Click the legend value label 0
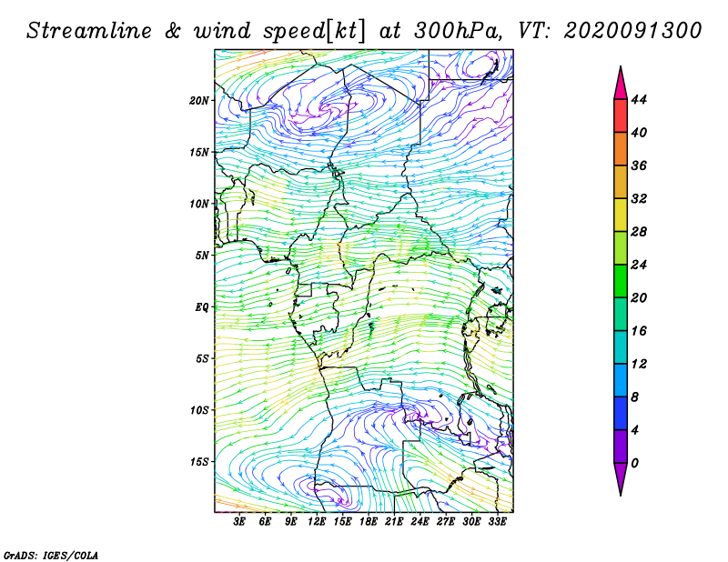This screenshot has height=562, width=728. tap(634, 463)
